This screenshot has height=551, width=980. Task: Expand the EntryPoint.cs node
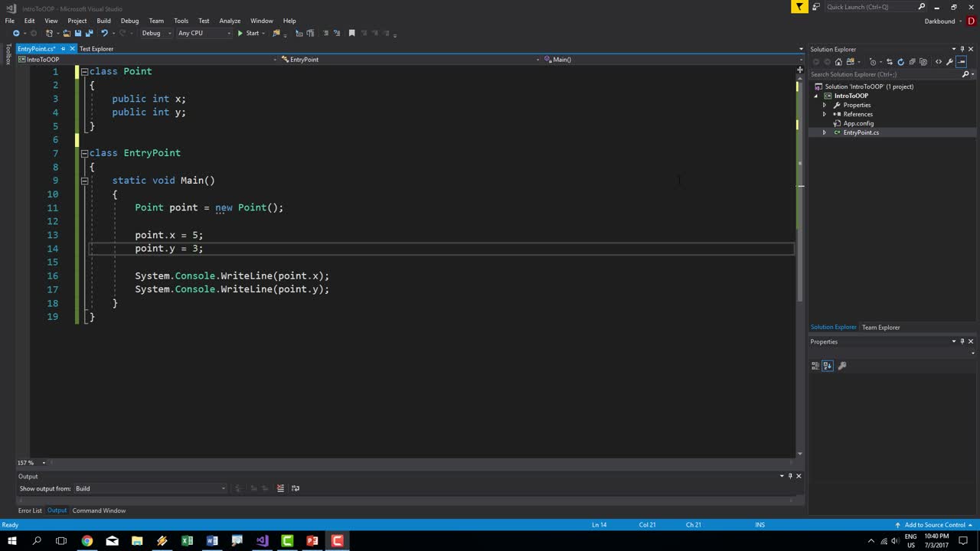(825, 132)
